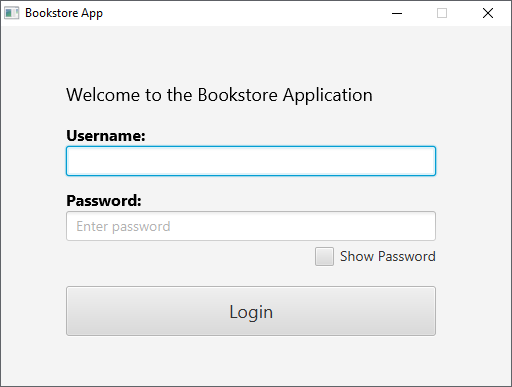Click the Username: label

(x=106, y=136)
